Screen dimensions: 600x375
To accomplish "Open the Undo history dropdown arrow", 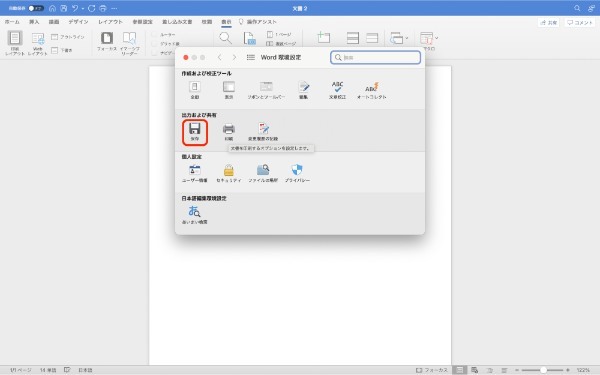I will coord(83,8).
